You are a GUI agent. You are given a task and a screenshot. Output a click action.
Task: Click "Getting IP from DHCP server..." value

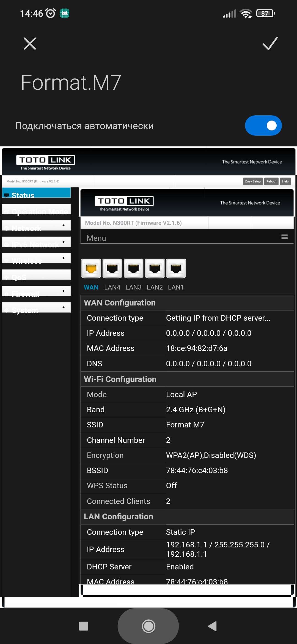pos(218,318)
